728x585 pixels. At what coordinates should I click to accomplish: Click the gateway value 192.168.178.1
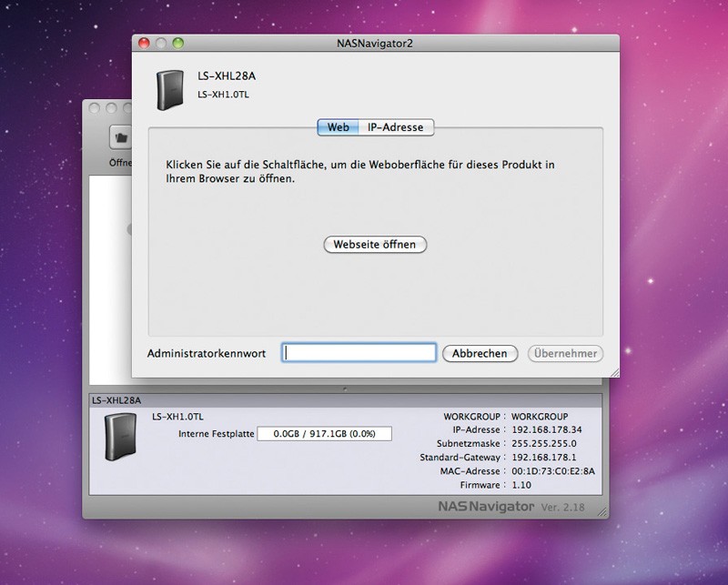click(x=543, y=458)
